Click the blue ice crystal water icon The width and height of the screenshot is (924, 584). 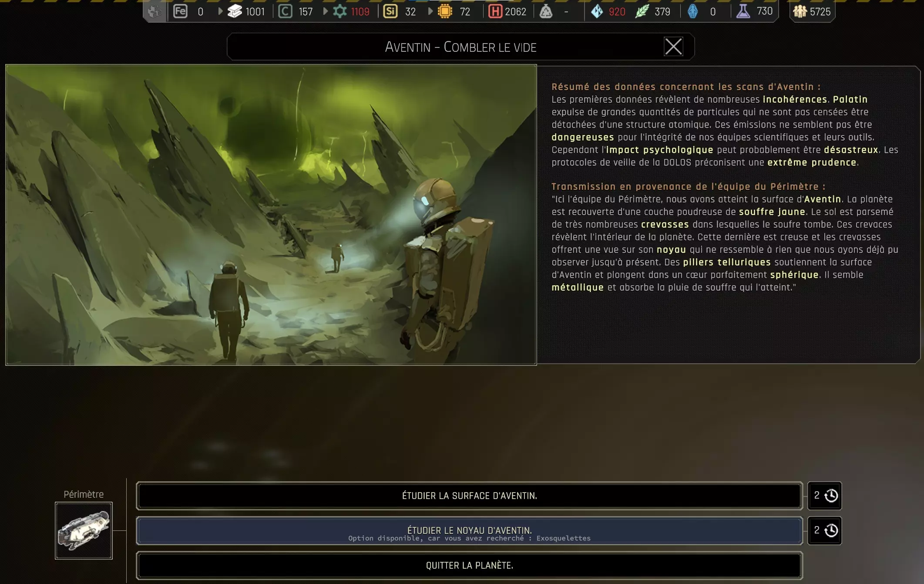tap(597, 11)
